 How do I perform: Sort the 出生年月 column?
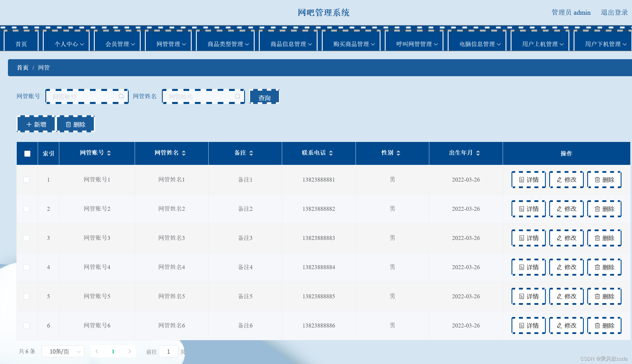coord(478,153)
